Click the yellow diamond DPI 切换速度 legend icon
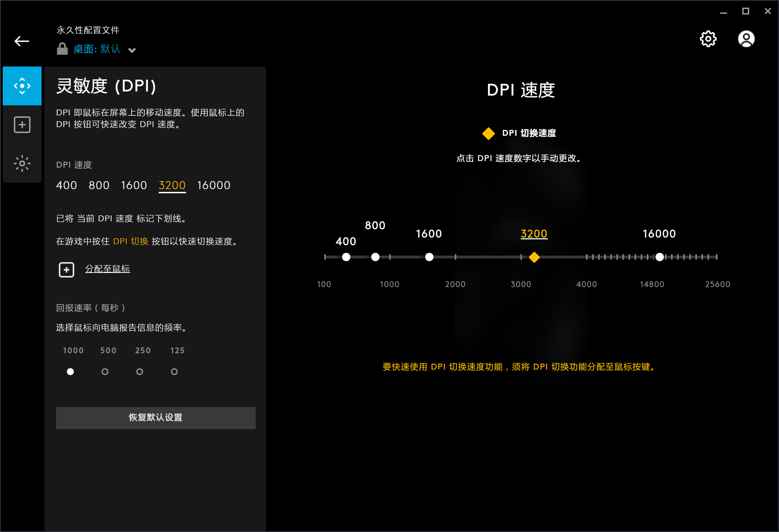The image size is (779, 532). point(488,133)
